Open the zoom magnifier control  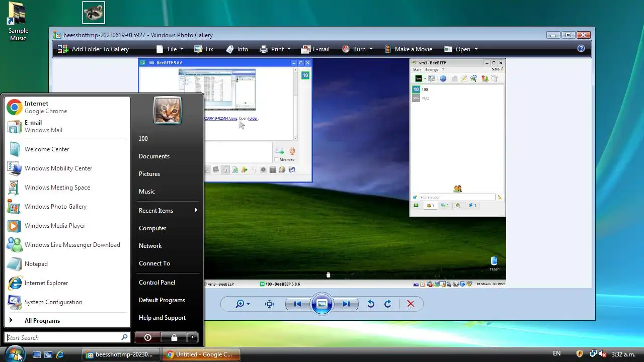pos(243,304)
